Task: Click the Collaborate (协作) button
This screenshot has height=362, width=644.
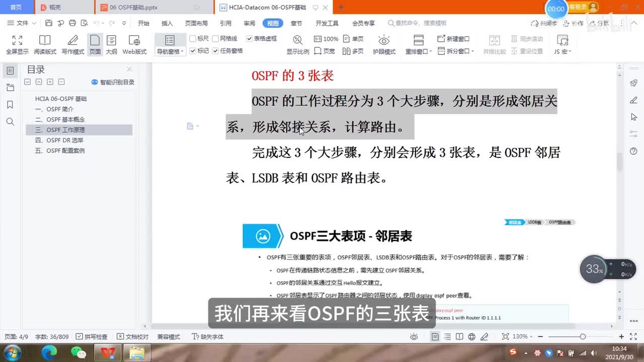Action: pyautogui.click(x=573, y=23)
